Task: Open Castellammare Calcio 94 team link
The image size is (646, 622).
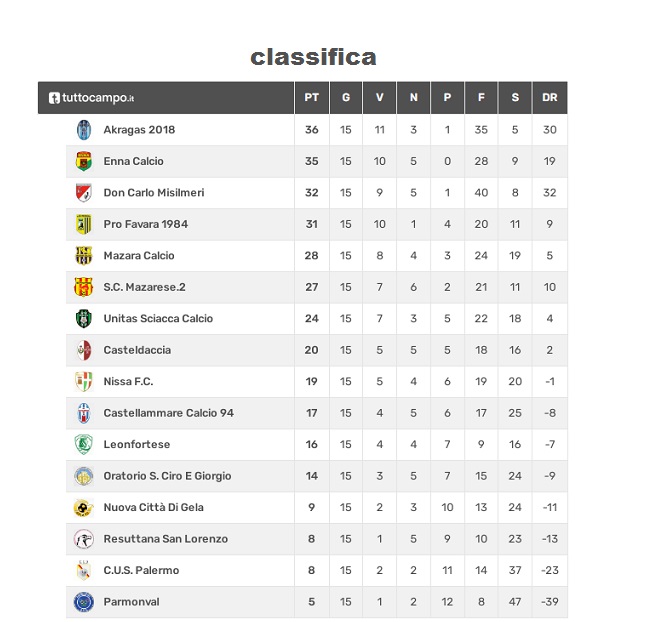Action: pyautogui.click(x=169, y=413)
